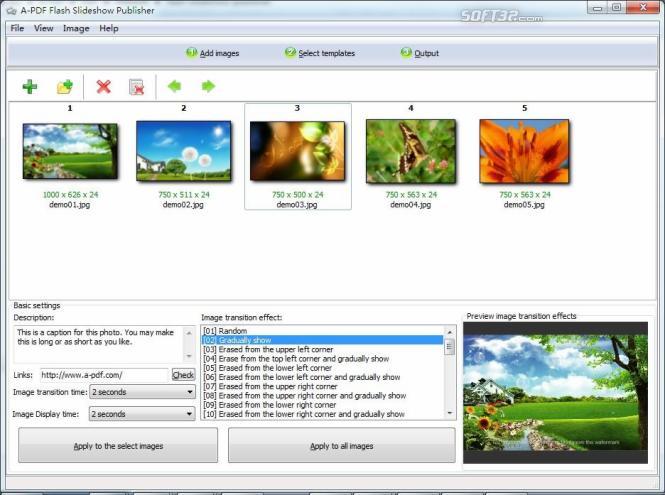Select [06] Erased from lower left corner and gradually show
The height and width of the screenshot is (495, 665).
pos(322,377)
